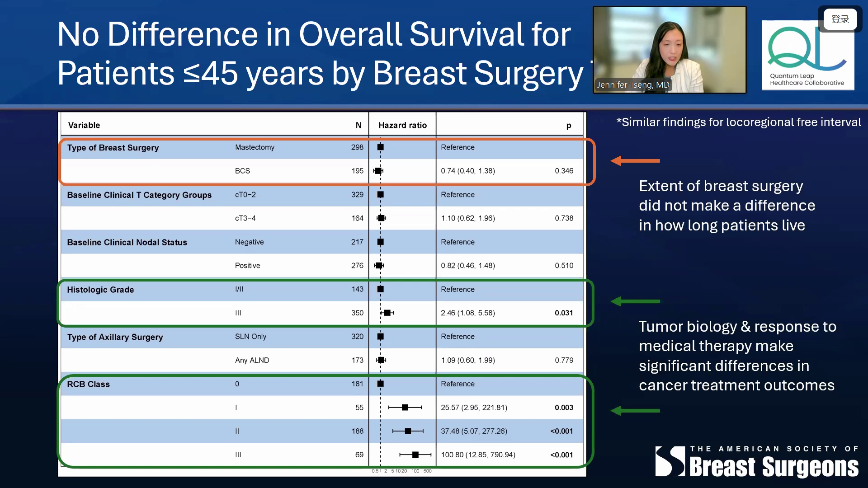This screenshot has height=488, width=868.
Task: Click the Histologic Grade III p-value 0.031
Action: coord(564,313)
